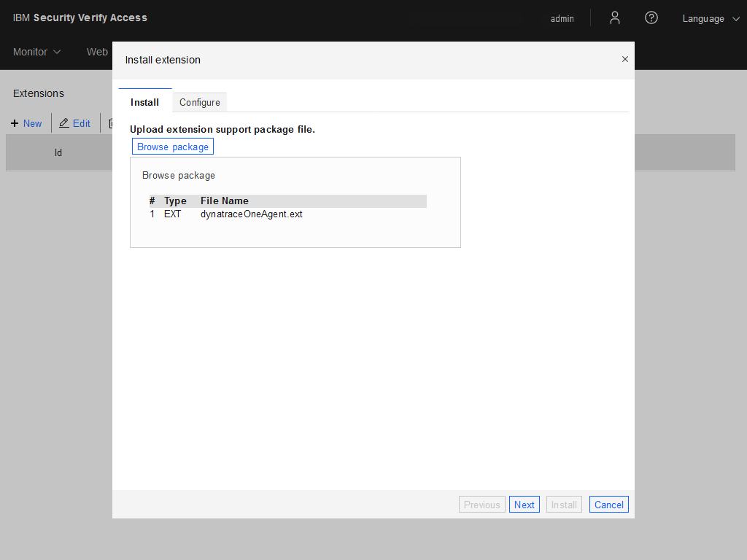Open the help question mark icon
The width and height of the screenshot is (747, 560).
[651, 18]
